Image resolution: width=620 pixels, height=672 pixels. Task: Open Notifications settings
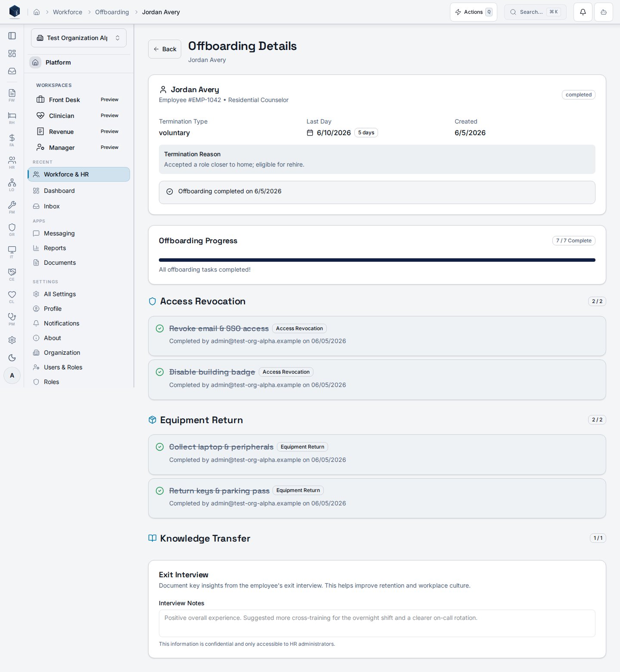[79, 323]
